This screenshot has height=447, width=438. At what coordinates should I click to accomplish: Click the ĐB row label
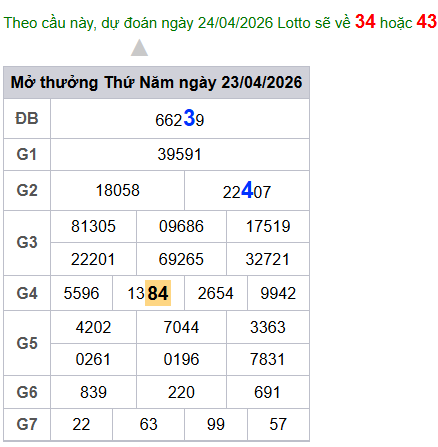pos(27,119)
